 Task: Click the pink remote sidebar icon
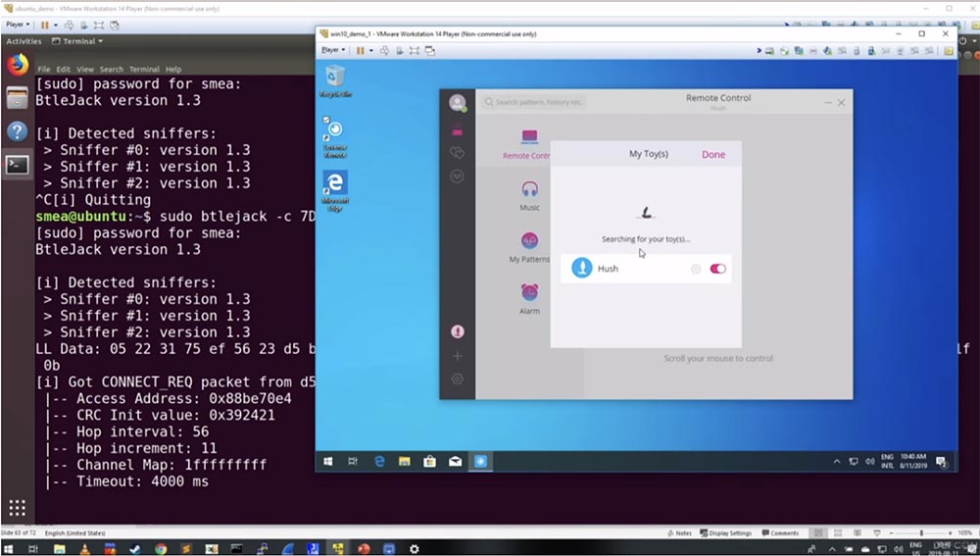pos(458,130)
